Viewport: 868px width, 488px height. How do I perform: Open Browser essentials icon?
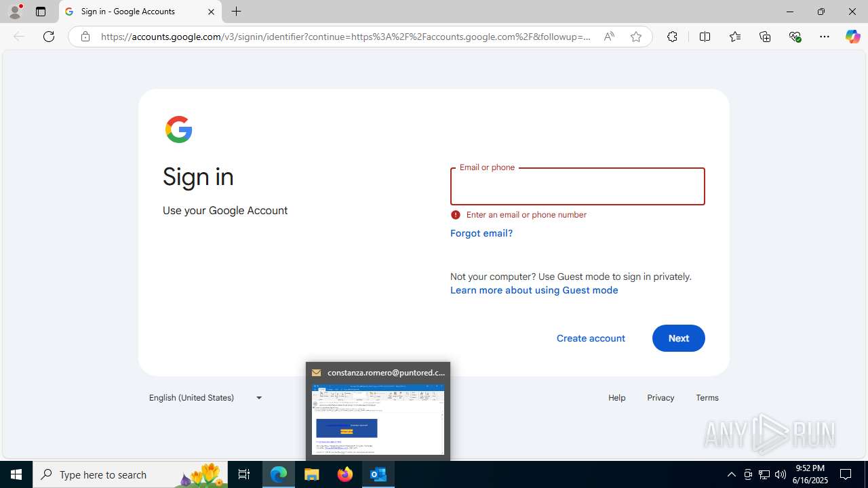tap(795, 37)
